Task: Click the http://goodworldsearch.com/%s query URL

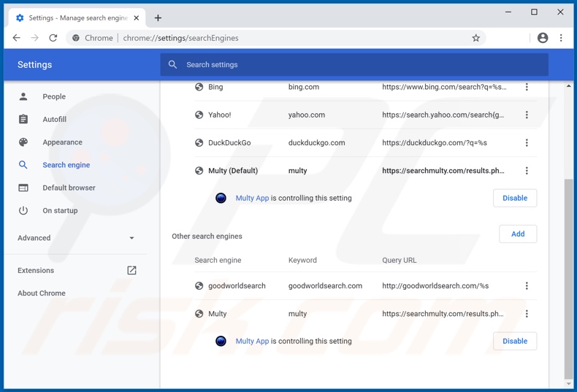Action: click(x=435, y=285)
